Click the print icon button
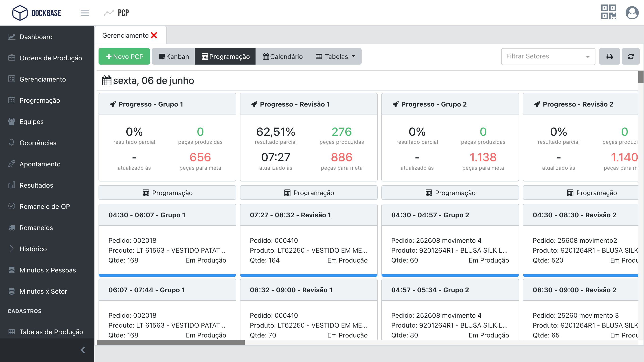 click(609, 57)
